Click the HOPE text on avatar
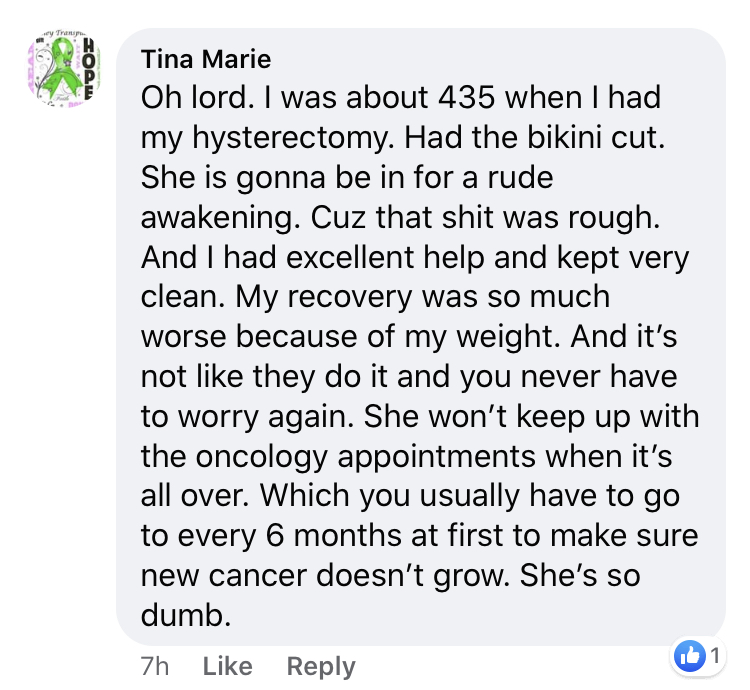Viewport: 750px width, 690px height. click(88, 68)
